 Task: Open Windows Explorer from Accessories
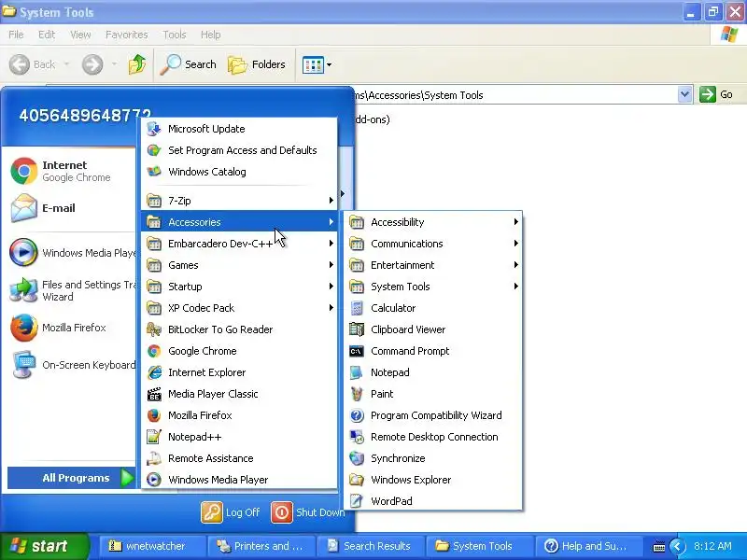[433, 480]
